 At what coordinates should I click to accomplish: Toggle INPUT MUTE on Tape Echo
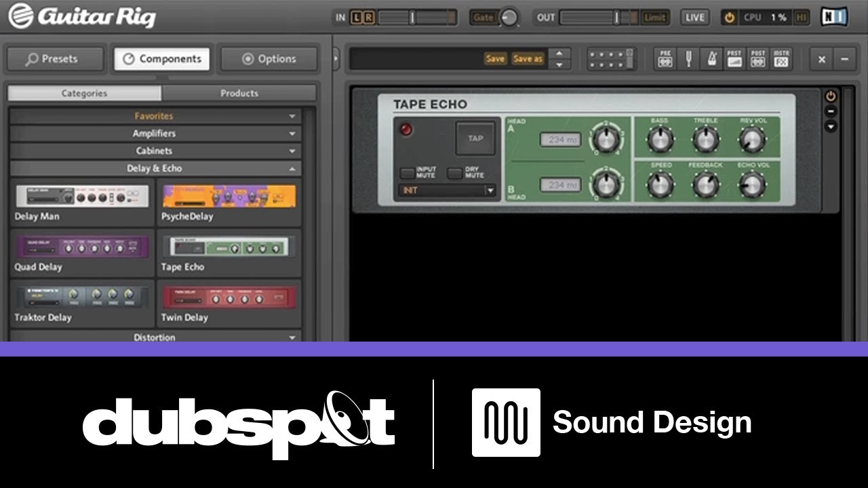click(x=407, y=173)
